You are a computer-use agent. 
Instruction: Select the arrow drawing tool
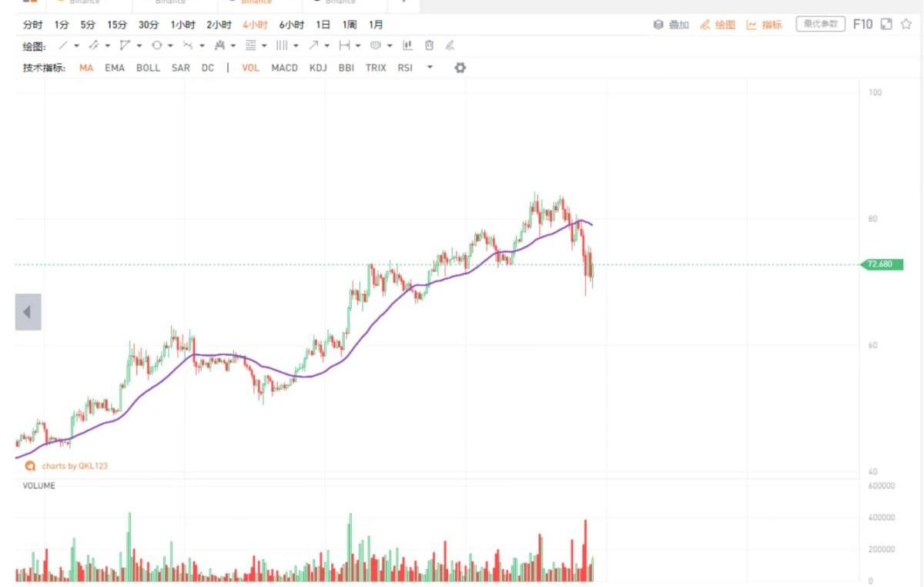pyautogui.click(x=313, y=46)
